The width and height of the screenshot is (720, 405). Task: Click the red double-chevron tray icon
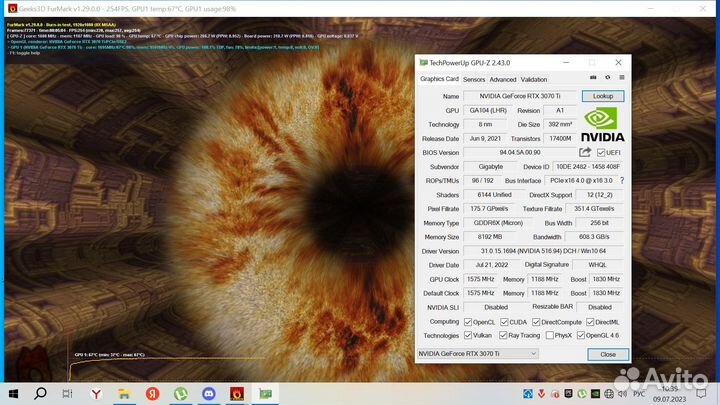coord(542,394)
